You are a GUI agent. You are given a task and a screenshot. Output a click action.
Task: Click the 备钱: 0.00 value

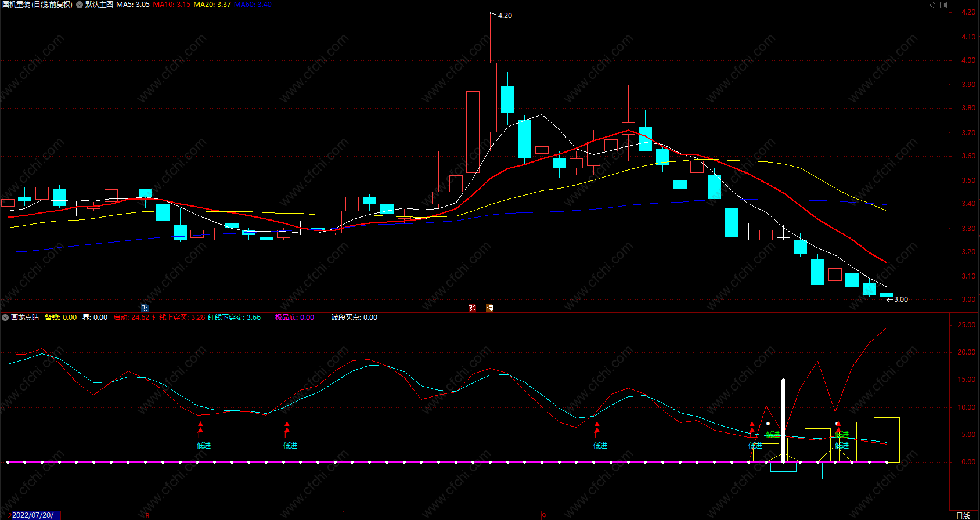[61, 317]
